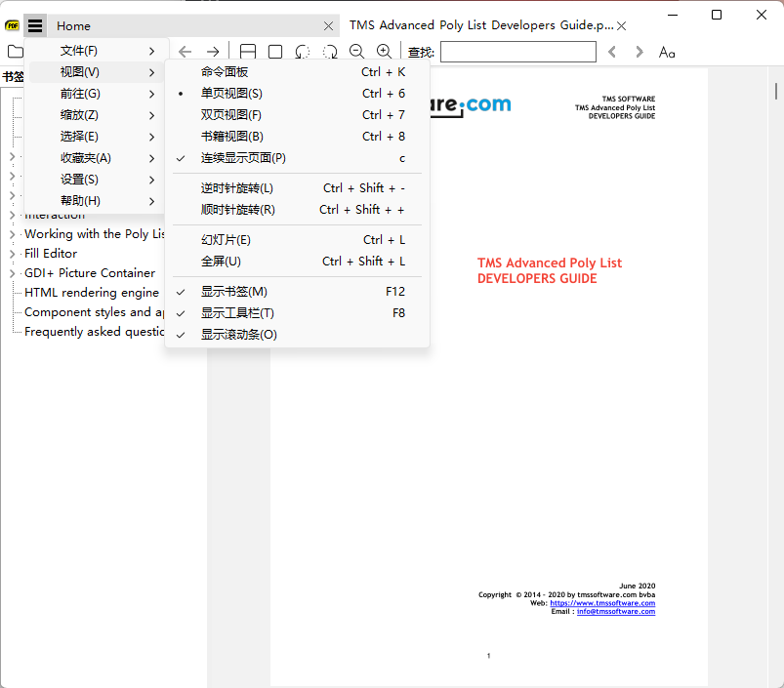Find previous match with left chevron

pyautogui.click(x=612, y=52)
